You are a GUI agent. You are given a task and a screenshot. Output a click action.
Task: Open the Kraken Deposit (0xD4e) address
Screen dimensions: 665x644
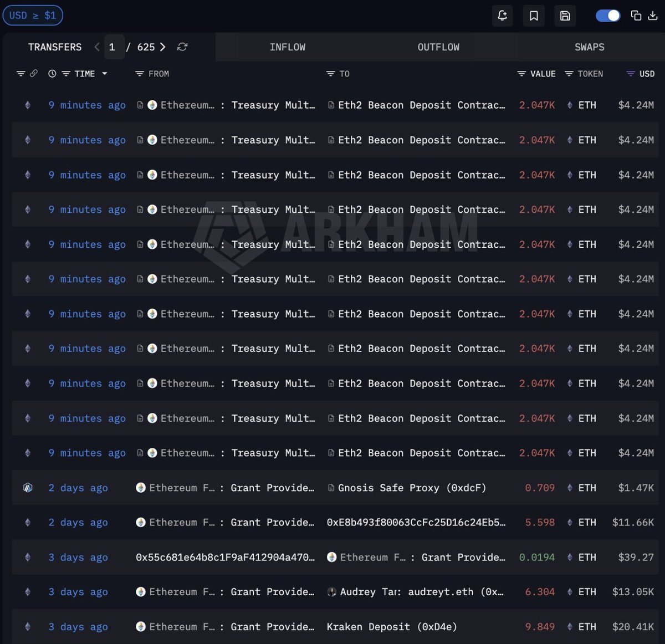coord(391,627)
